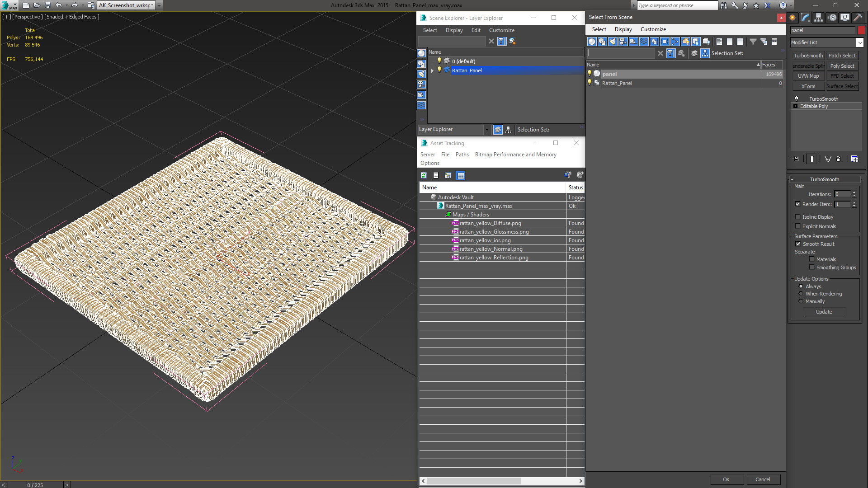Open Display menu in Select From Scene
868x488 pixels.
[623, 29]
